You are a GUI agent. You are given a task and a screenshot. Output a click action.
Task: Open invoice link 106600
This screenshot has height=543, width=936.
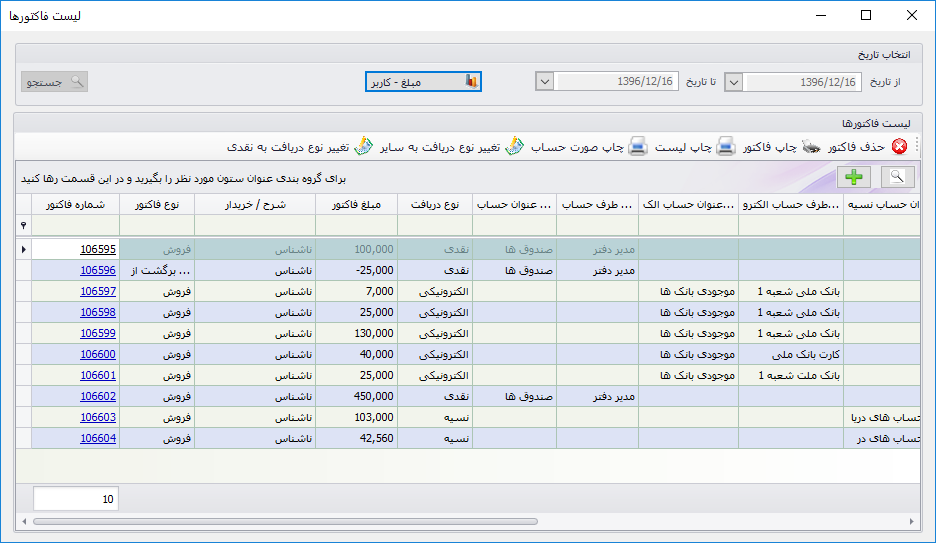[x=98, y=354]
